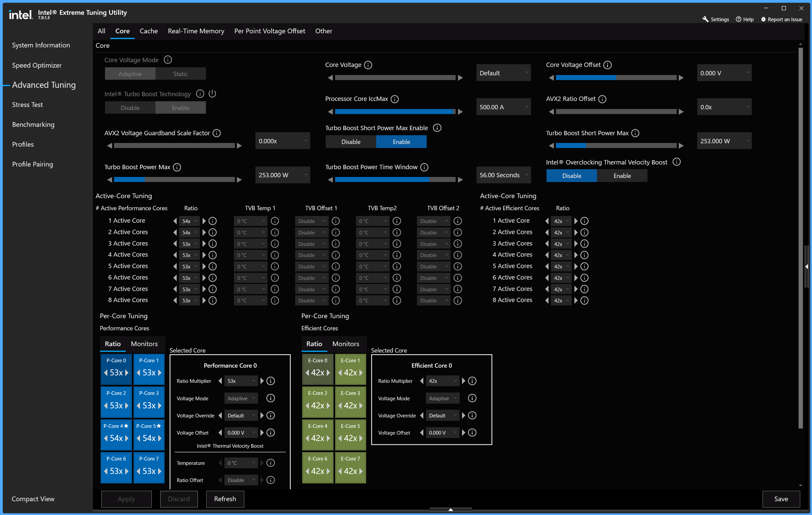This screenshot has width=812, height=515.
Task: Click the Settings wrench icon
Action: point(705,19)
